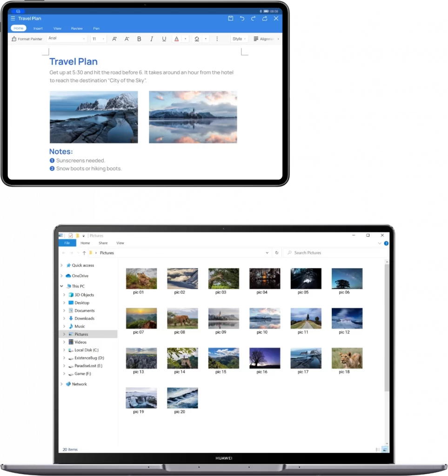Switch to large icons view in status bar
The height and width of the screenshot is (476, 448).
click(385, 450)
